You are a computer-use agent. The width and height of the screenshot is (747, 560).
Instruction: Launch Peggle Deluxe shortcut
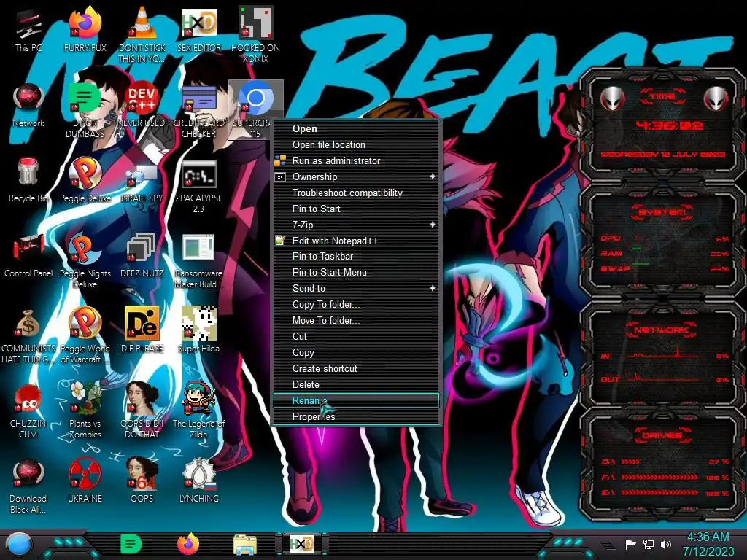pos(85,180)
